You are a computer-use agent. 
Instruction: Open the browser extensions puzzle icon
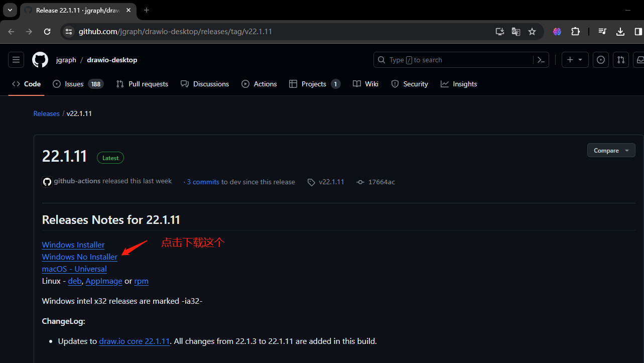pyautogui.click(x=575, y=32)
